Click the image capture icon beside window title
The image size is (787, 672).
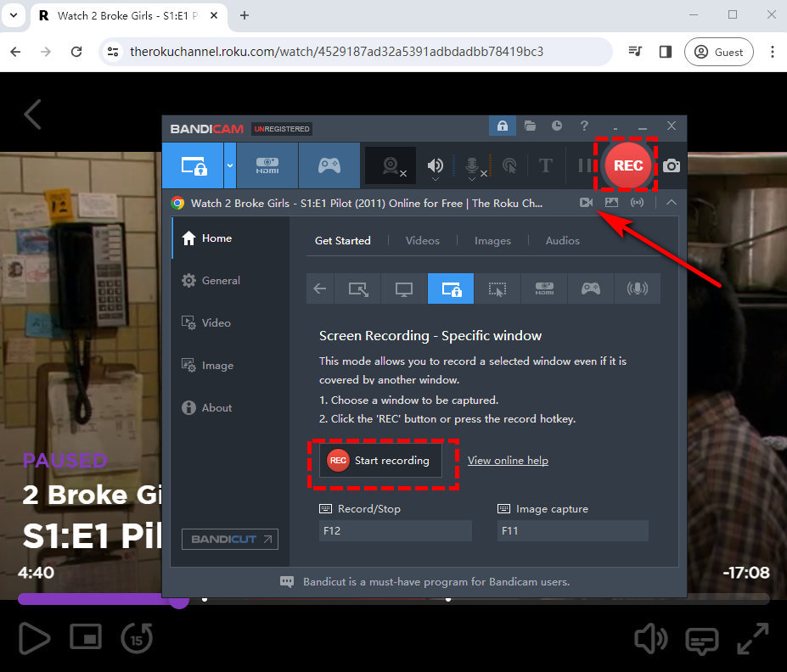tap(611, 203)
